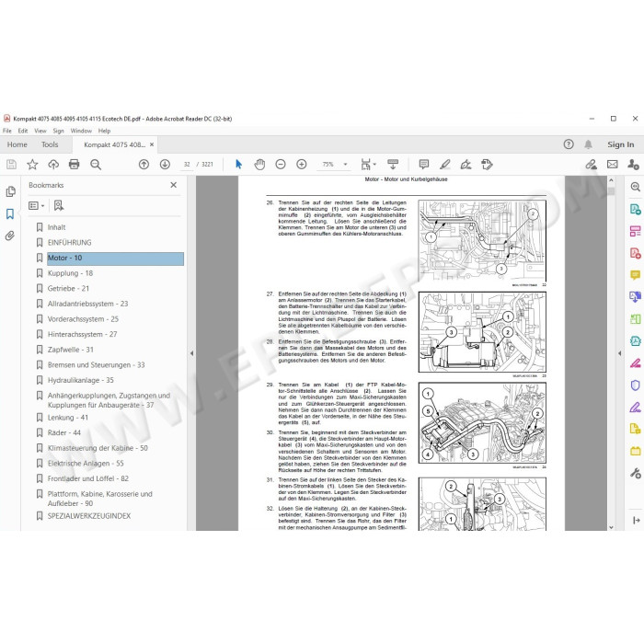Viewport: 644px width, 644px height.
Task: Show page thumbnails panel
Action: click(x=10, y=191)
